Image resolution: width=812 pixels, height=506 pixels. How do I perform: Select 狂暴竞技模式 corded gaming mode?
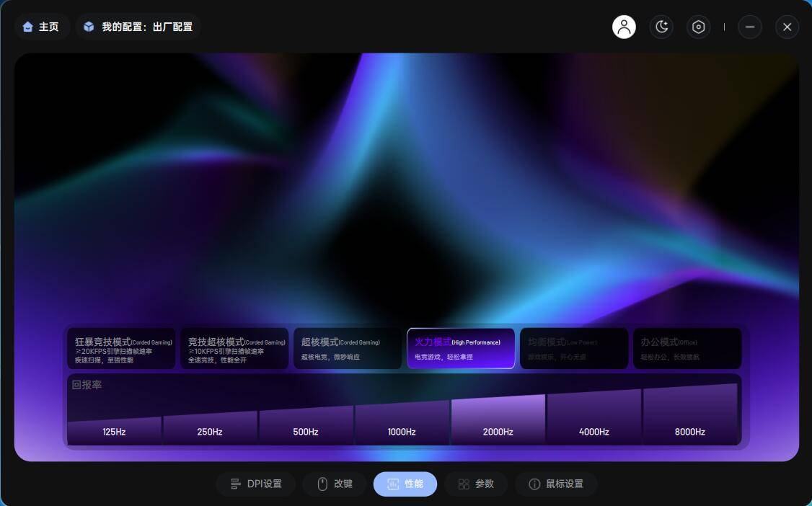[x=121, y=348]
